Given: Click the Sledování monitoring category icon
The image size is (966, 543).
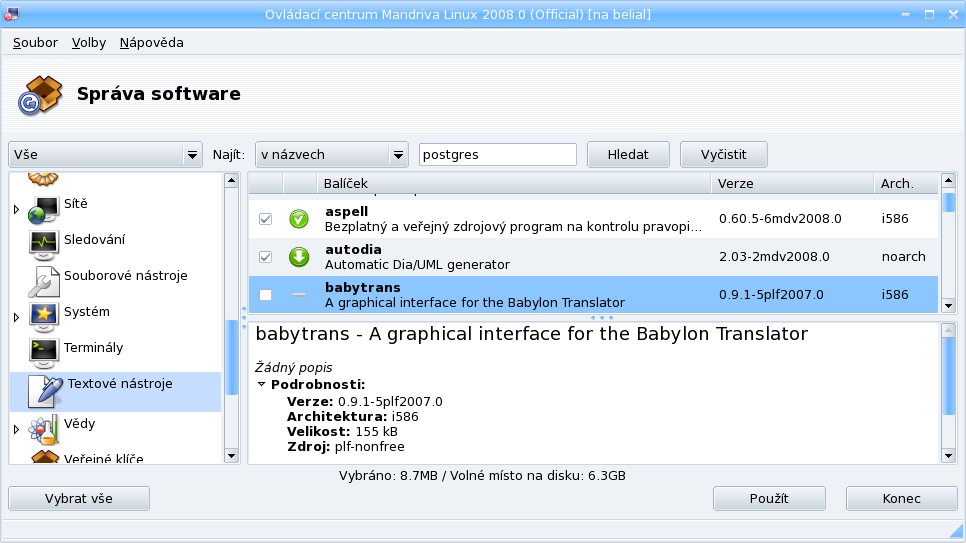Looking at the screenshot, I should pos(43,245).
